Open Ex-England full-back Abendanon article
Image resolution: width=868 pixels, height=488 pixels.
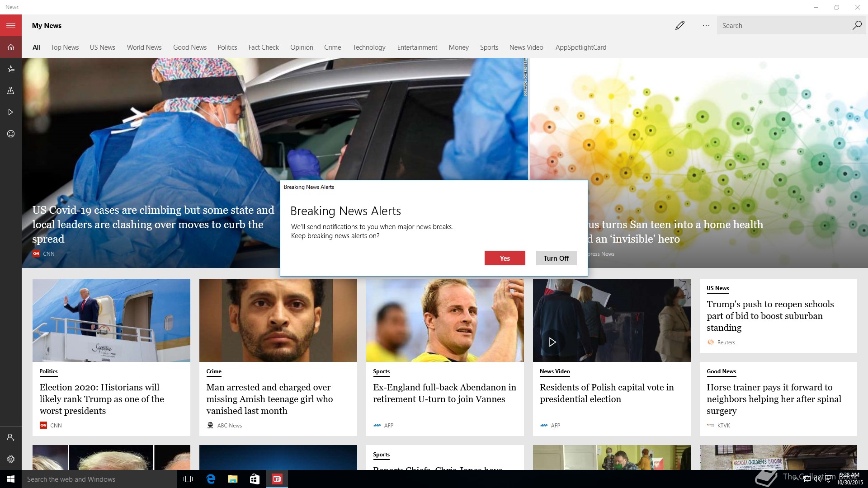444,393
